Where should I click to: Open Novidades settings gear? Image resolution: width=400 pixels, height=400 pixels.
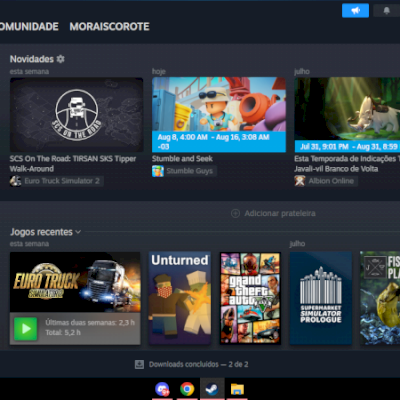[x=60, y=59]
